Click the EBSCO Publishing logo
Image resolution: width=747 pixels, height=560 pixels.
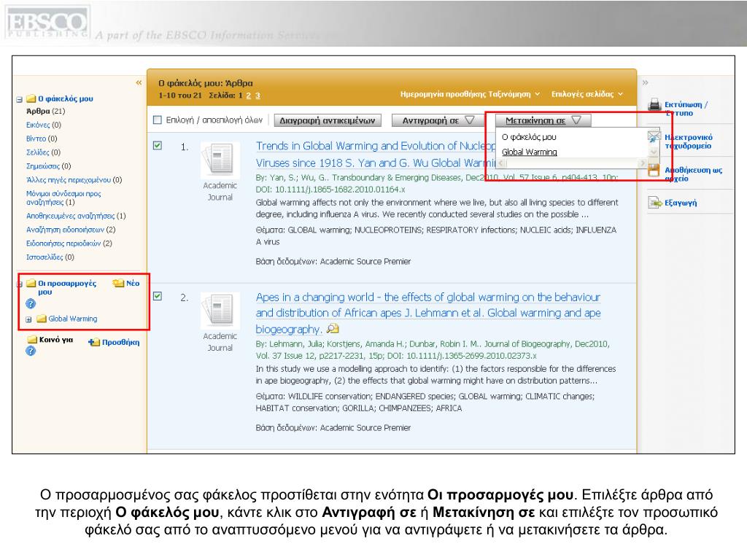[47, 23]
